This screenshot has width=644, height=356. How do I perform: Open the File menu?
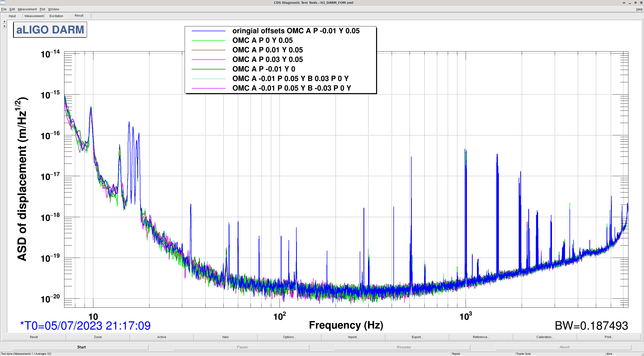(x=4, y=9)
